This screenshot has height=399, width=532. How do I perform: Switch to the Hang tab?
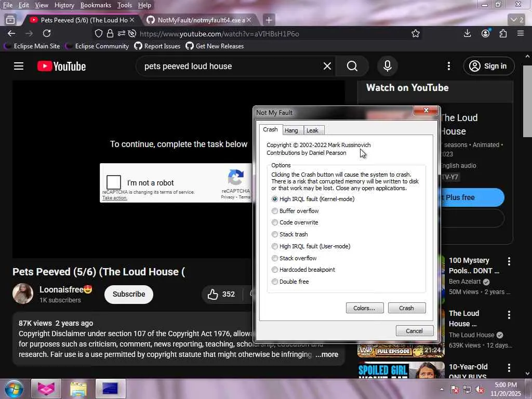291,130
